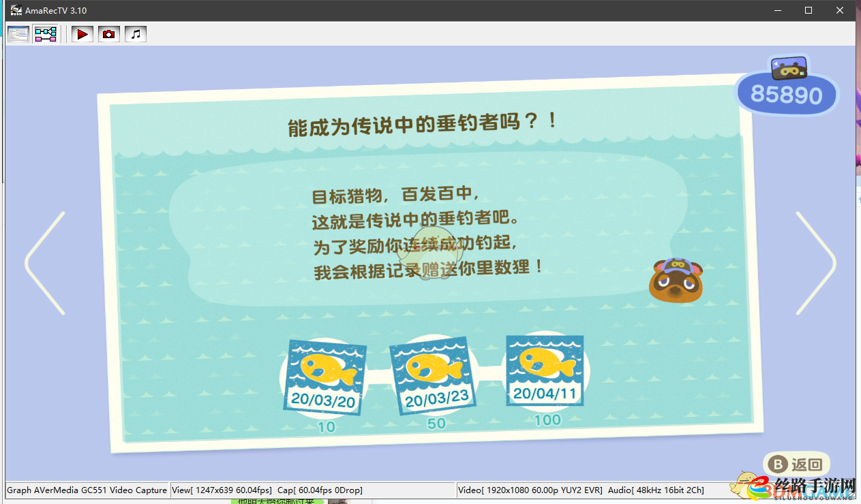Click the Video 1920x1080 status bar entry
Image resolution: width=861 pixels, height=504 pixels.
coord(530,490)
